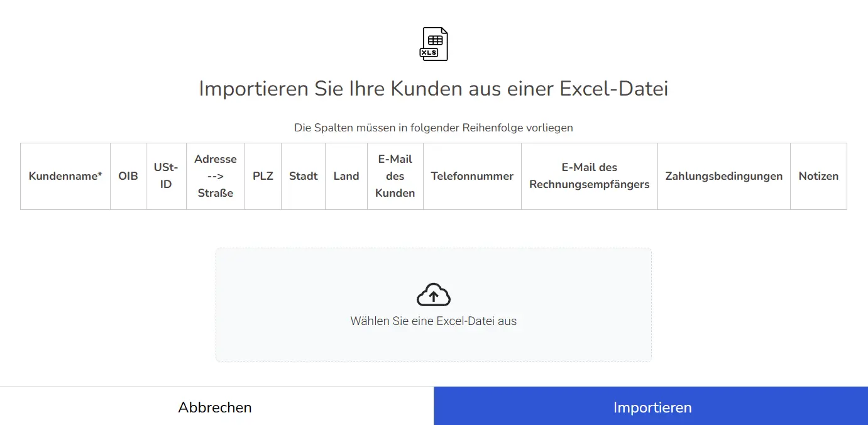Click E-Mail des Rechnungsempfängers column header

[590, 176]
